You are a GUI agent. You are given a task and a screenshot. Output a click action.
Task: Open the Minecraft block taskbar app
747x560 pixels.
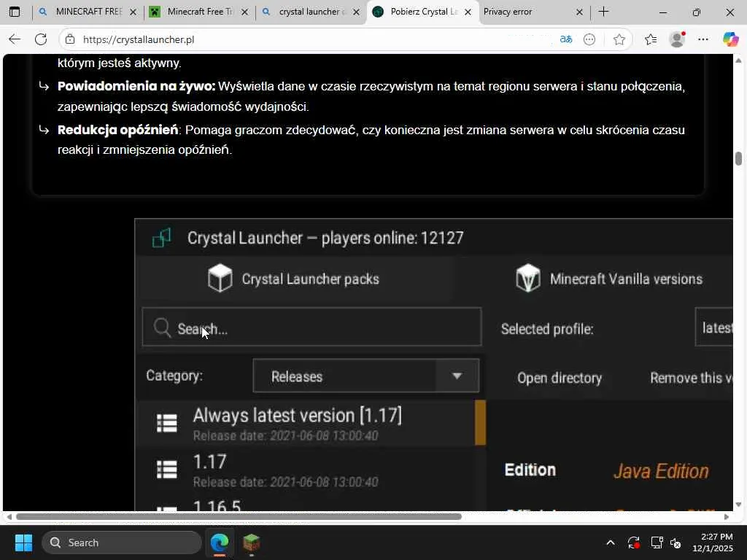tap(251, 542)
